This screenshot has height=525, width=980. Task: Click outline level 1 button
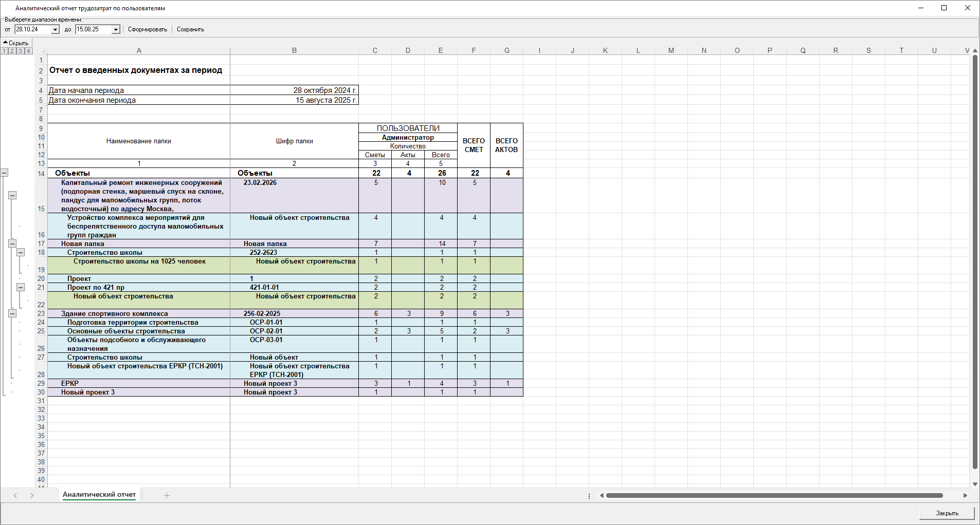(x=4, y=51)
